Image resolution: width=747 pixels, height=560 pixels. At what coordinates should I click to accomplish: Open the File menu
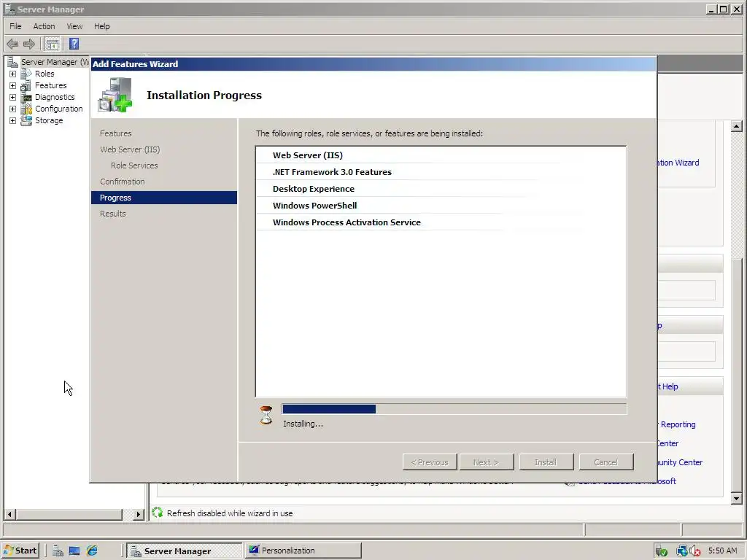[15, 26]
